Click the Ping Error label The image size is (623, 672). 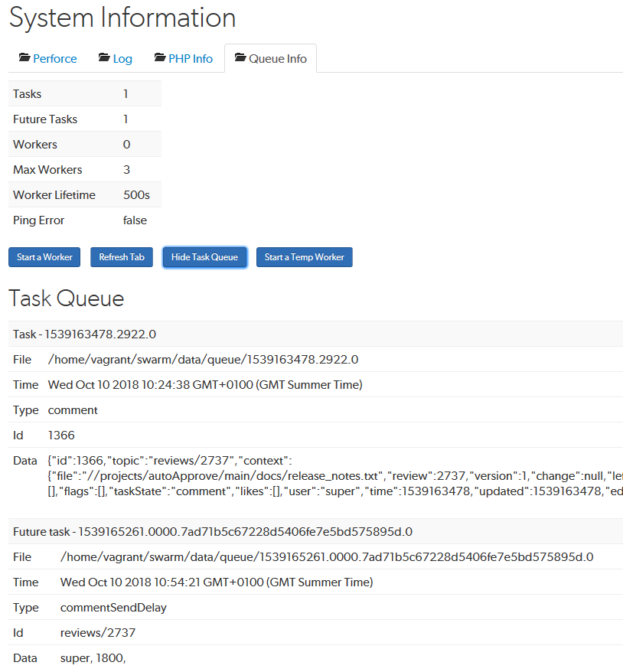tap(38, 220)
